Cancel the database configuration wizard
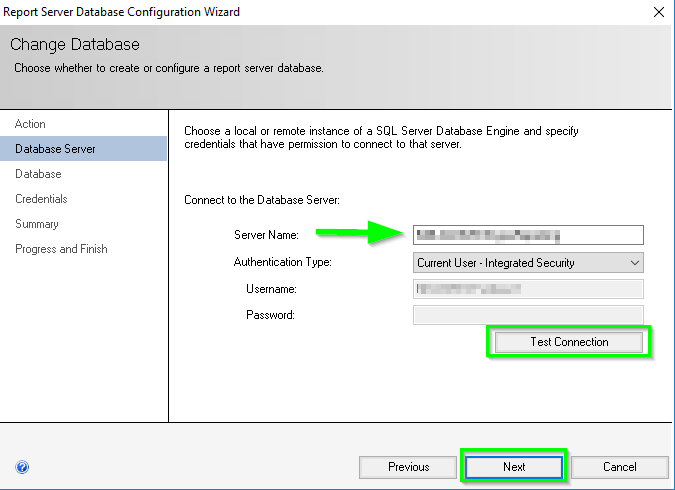The width and height of the screenshot is (675, 490). [620, 467]
